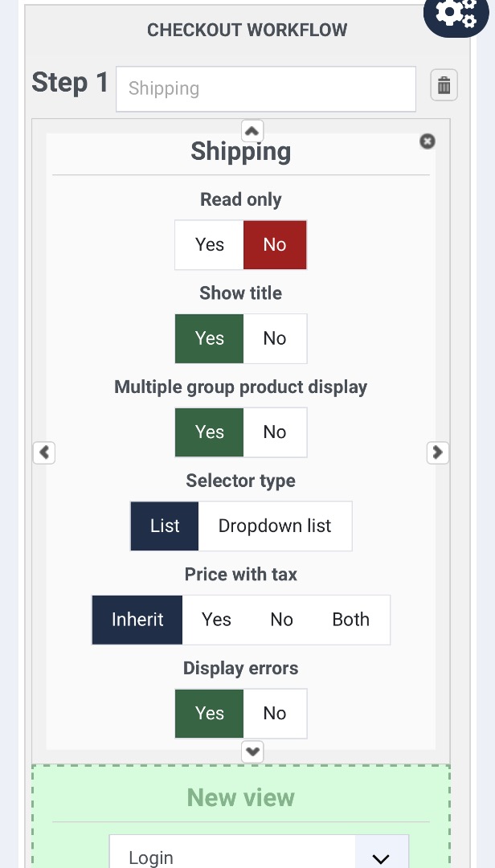495x868 pixels.
Task: Move Shipping view down with bottom chevron
Action: (252, 751)
